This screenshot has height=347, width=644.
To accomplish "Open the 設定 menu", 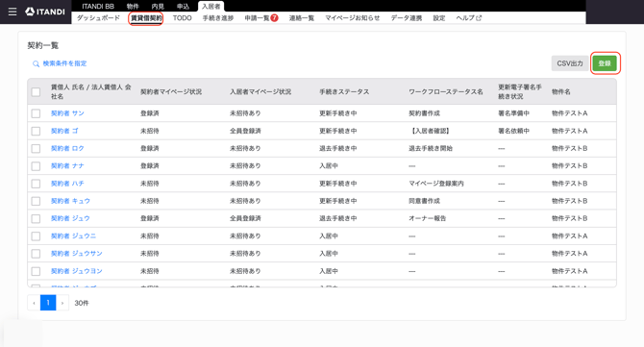I will [x=439, y=18].
